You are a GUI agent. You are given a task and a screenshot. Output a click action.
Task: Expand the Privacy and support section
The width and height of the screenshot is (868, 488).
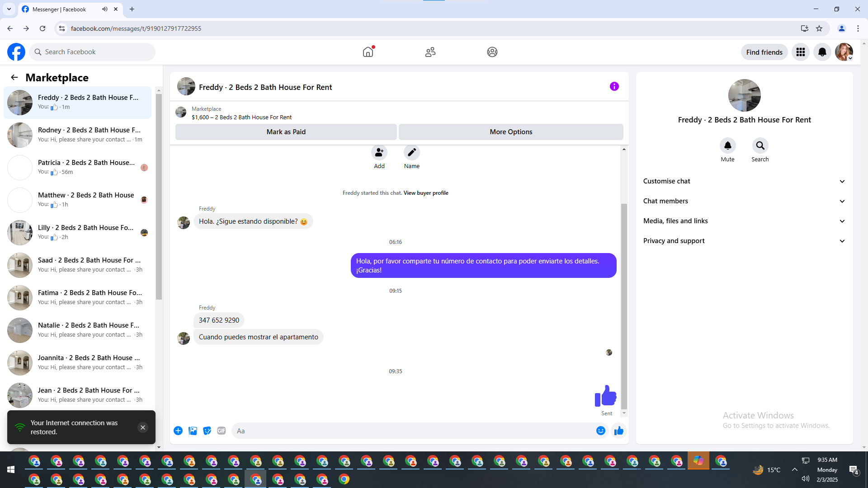pos(745,241)
